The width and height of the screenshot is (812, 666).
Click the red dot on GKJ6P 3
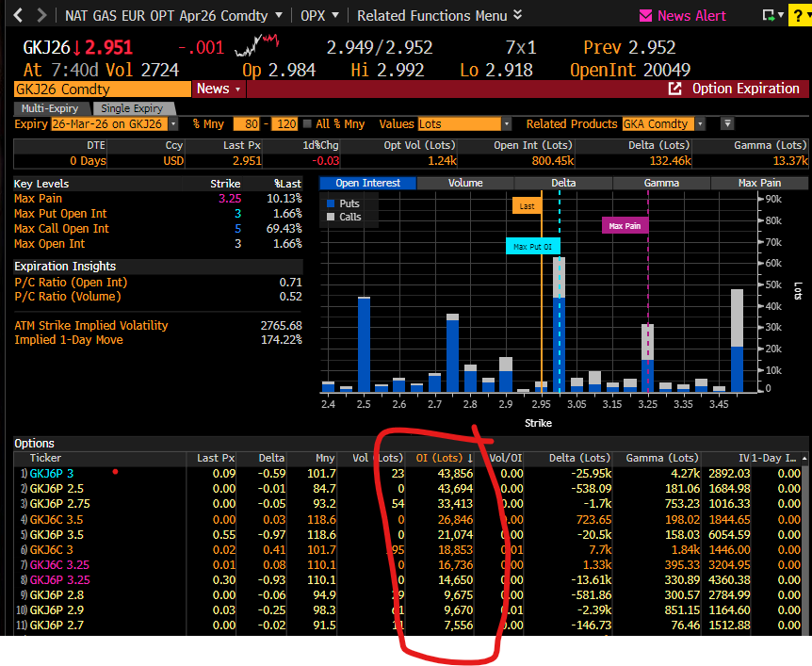click(115, 472)
